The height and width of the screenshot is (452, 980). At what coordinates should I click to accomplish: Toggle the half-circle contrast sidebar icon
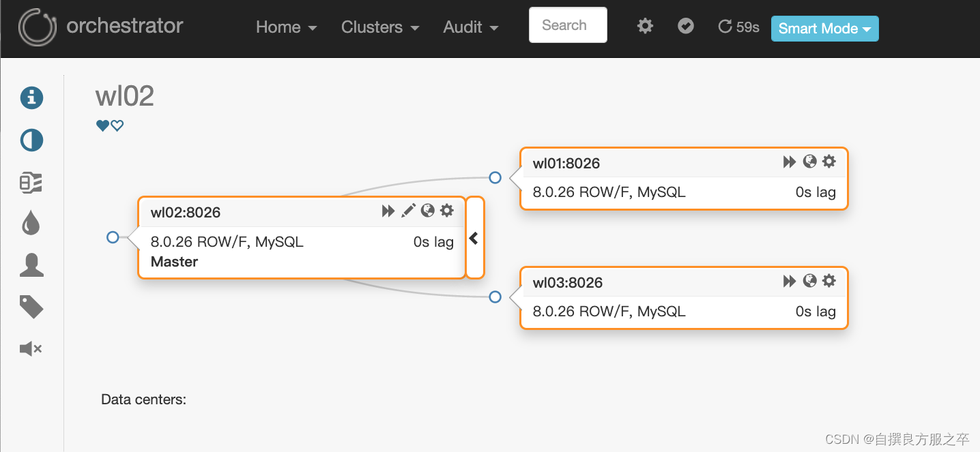[x=31, y=140]
